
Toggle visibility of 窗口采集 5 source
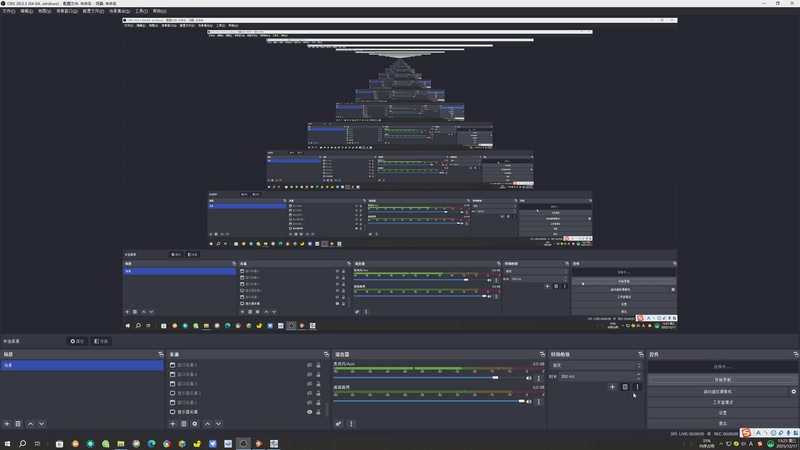(309, 365)
